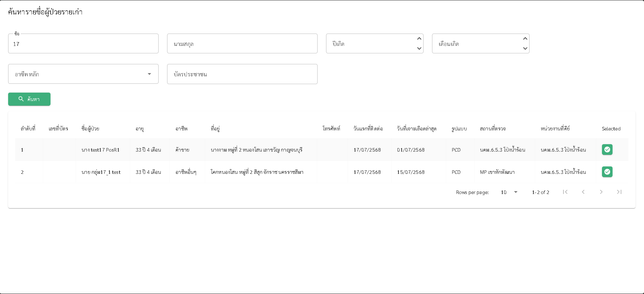This screenshot has width=644, height=294.
Task: Click the สถานที่ตรวจ column header
Action: 492,129
